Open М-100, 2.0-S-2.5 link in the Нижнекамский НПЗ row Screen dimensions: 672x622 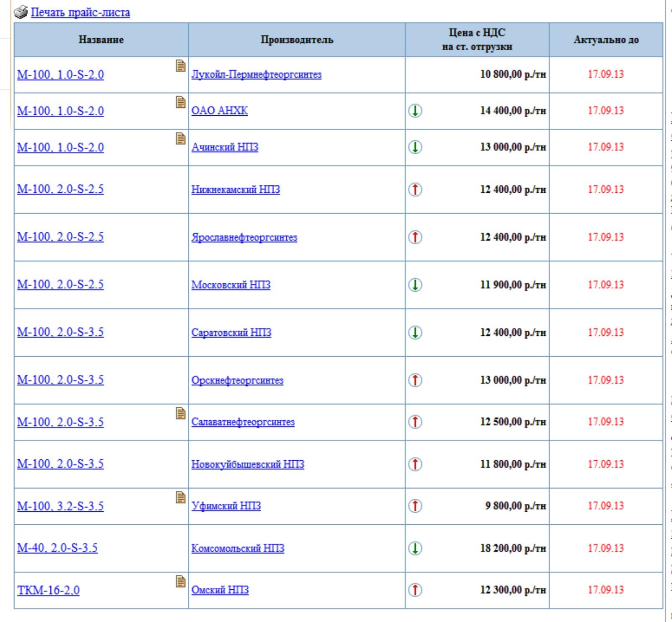60,190
